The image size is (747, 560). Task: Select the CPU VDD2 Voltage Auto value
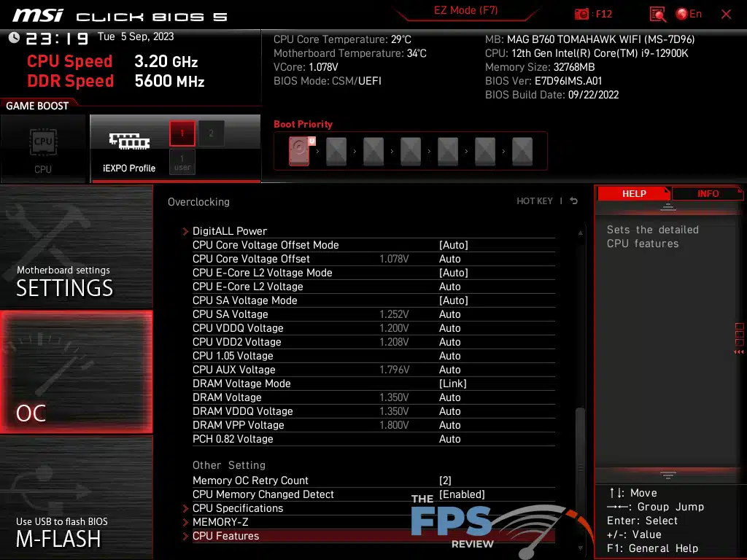point(449,341)
